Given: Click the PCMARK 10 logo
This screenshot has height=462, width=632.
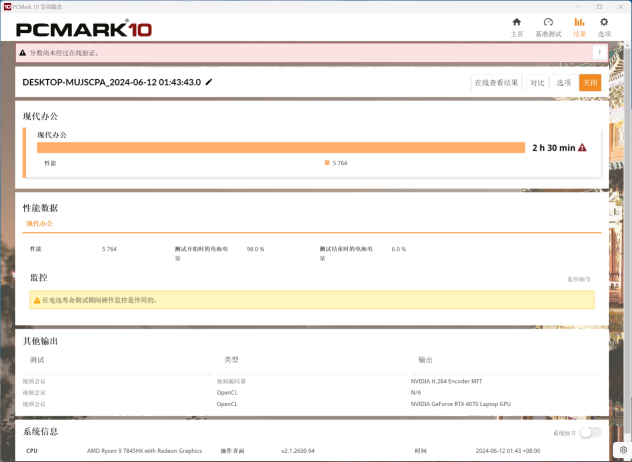Looking at the screenshot, I should point(84,29).
